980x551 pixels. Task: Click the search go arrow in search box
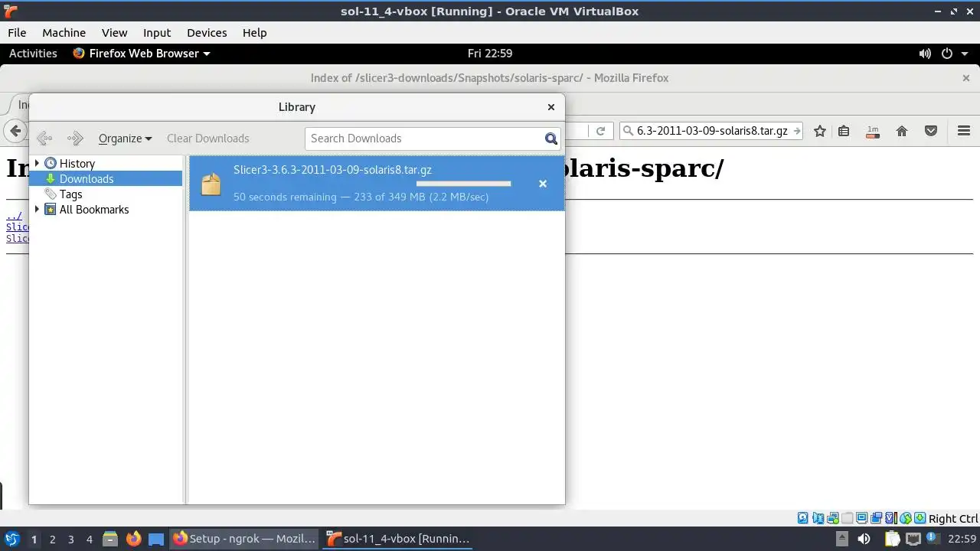[x=796, y=131]
